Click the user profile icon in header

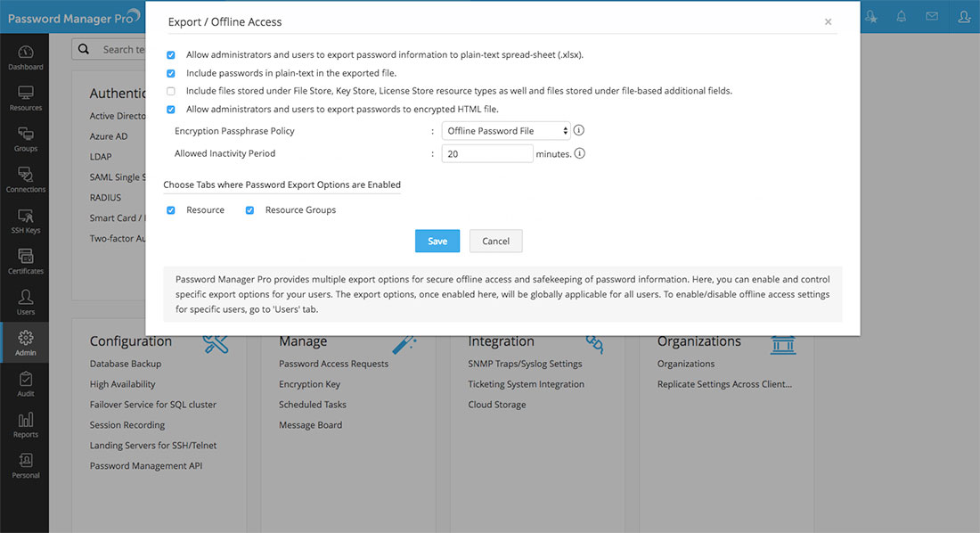[x=964, y=17]
